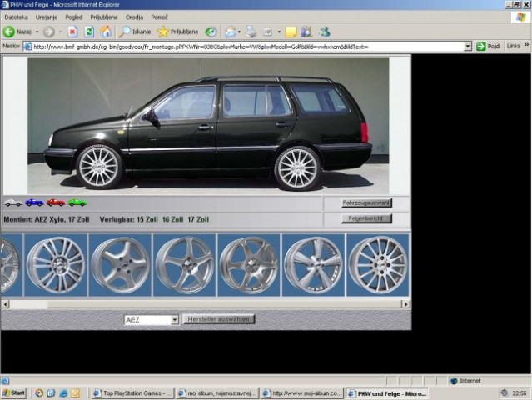Open the Pogled menu

74,17
